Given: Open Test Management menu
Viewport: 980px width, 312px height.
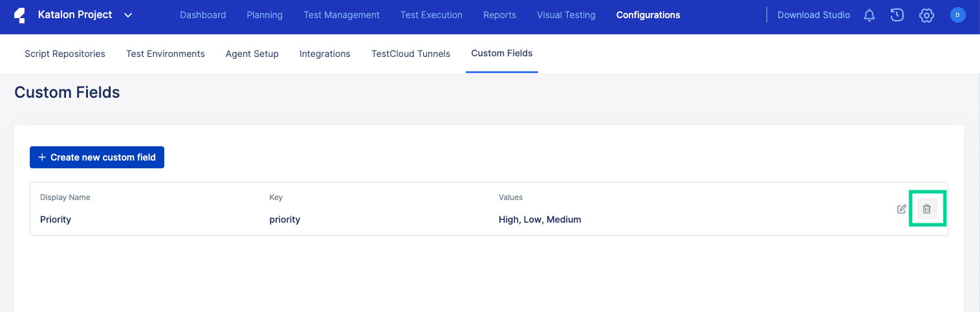Looking at the screenshot, I should pyautogui.click(x=342, y=15).
